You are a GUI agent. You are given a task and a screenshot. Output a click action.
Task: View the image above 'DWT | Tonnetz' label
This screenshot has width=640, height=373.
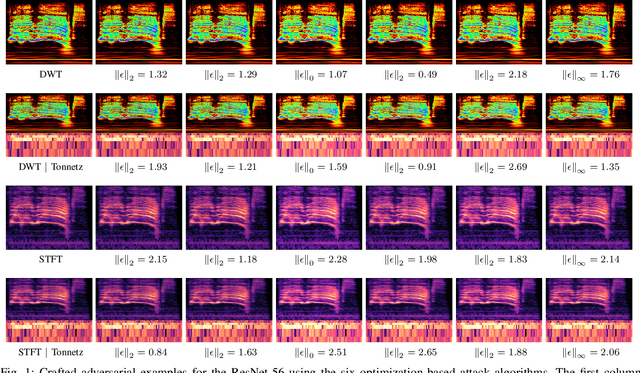tap(49, 125)
